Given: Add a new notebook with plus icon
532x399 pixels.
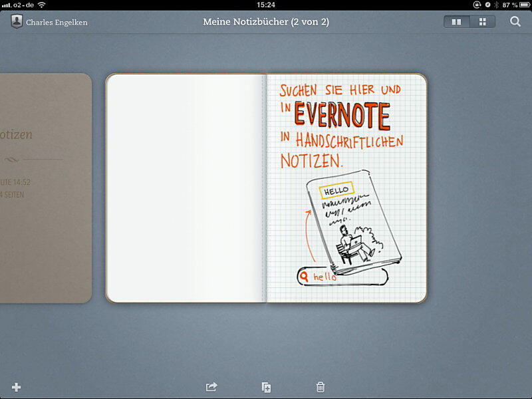Looking at the screenshot, I should click(16, 387).
